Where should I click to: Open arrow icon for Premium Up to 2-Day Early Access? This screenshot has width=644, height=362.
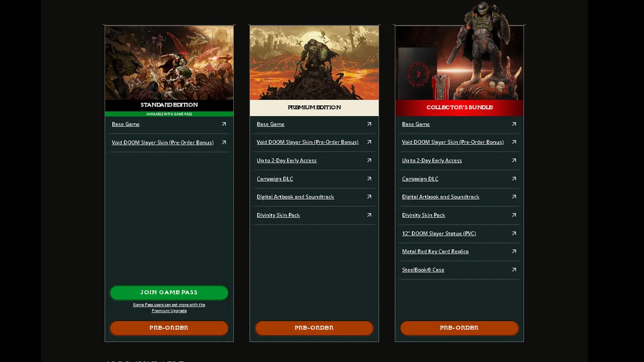pyautogui.click(x=369, y=160)
